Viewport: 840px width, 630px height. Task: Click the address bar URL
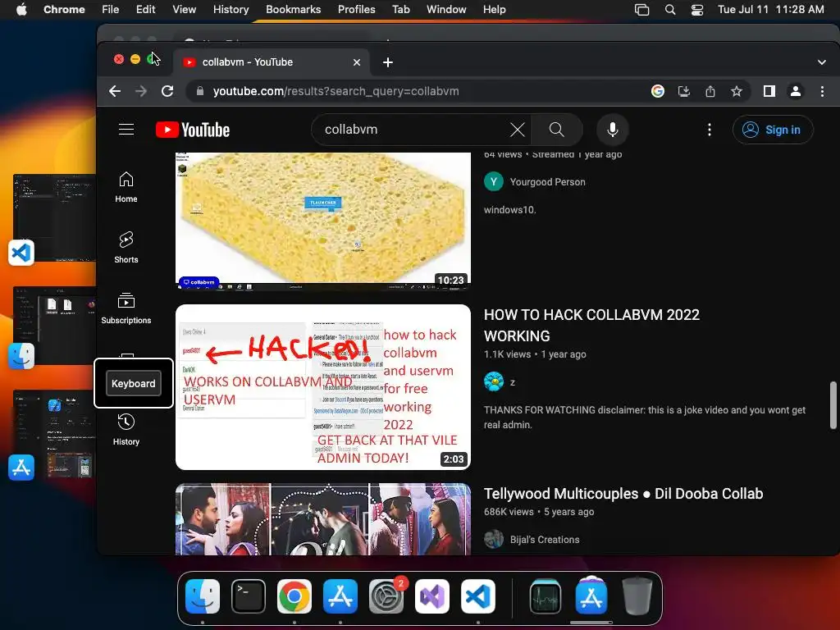click(x=336, y=92)
